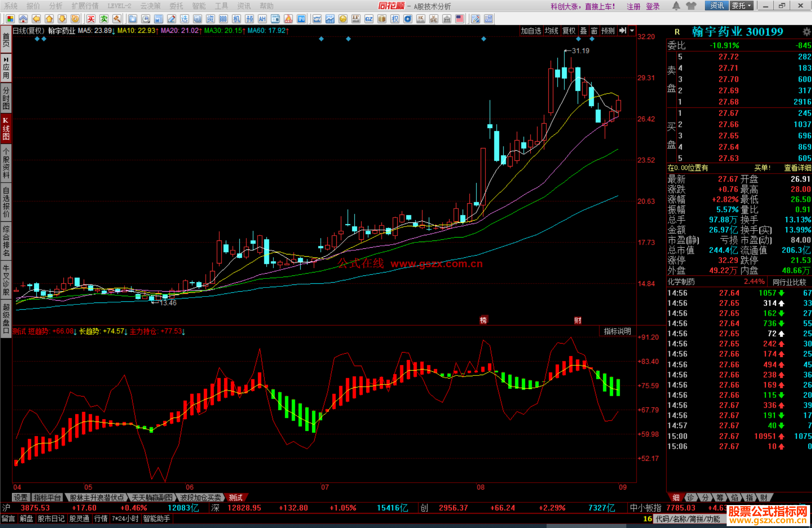Click the US flag market icon
Viewport: 812px width, 528px height.
point(459,19)
